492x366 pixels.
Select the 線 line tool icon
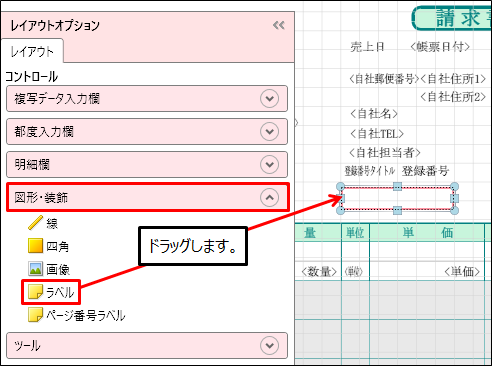tap(35, 223)
